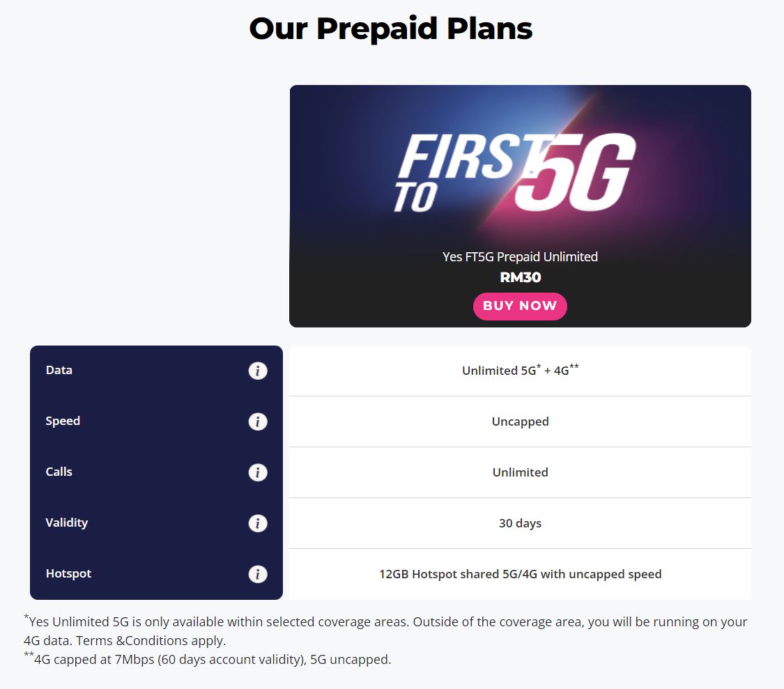
Task: Click the RM30 price label
Action: click(520, 277)
